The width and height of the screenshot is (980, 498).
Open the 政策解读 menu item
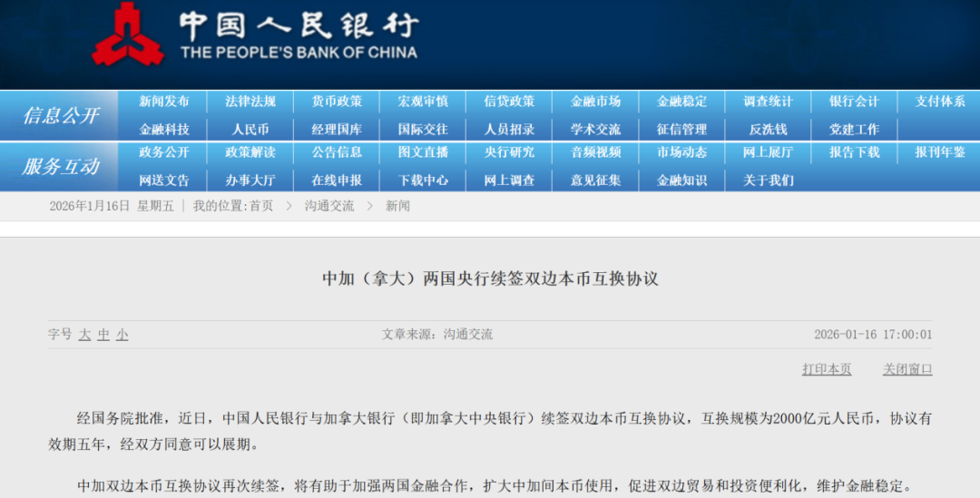[250, 152]
